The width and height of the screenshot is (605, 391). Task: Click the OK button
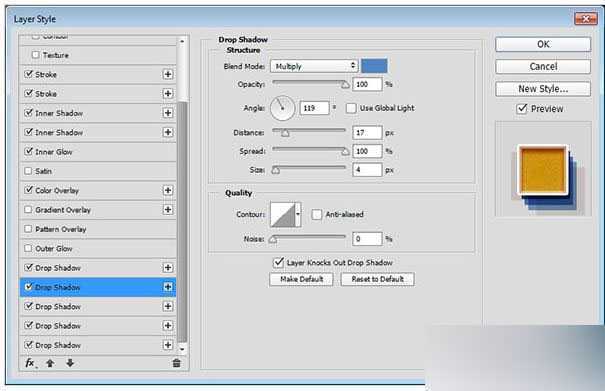pos(543,44)
